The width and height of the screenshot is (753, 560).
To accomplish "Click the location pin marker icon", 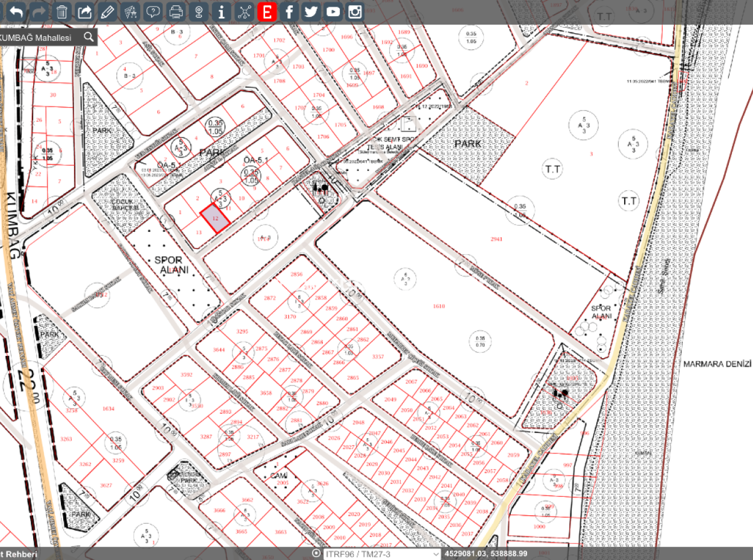I will pos(198,11).
